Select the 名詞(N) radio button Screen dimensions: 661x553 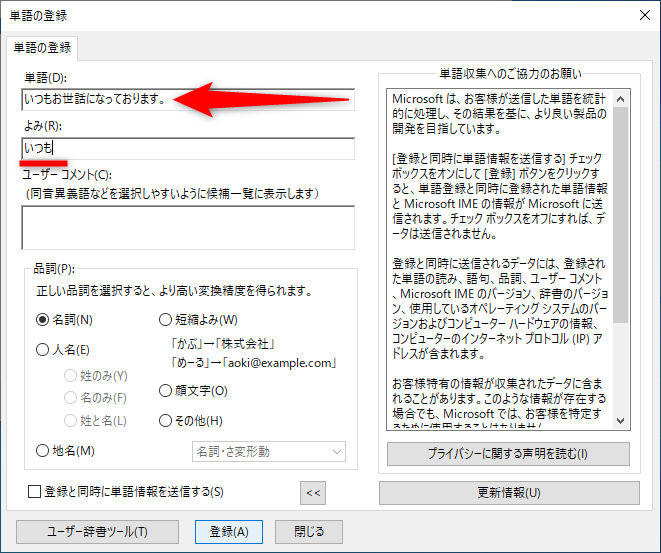point(43,320)
